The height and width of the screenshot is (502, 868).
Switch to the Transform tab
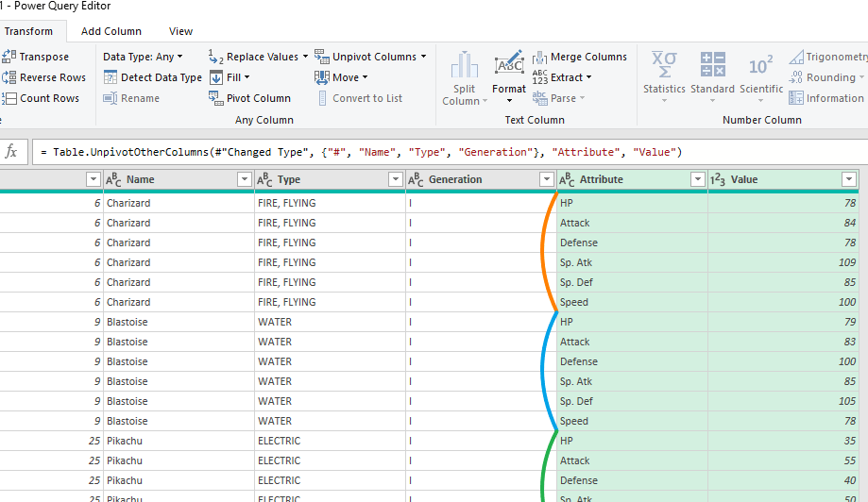tap(28, 31)
